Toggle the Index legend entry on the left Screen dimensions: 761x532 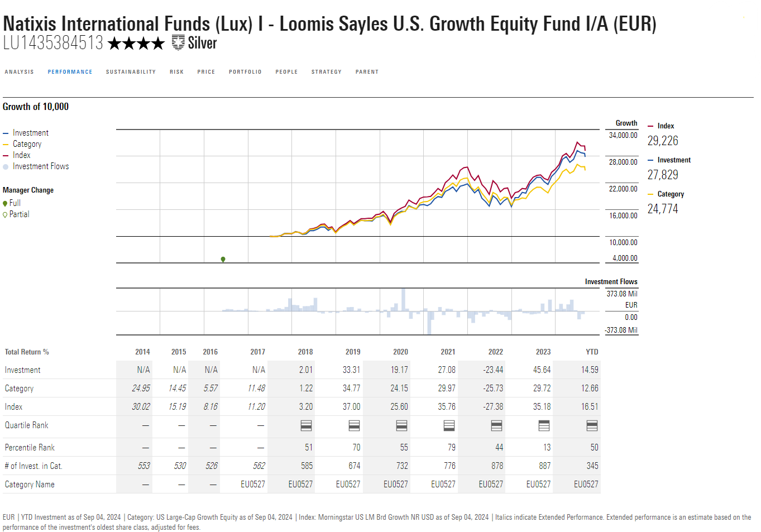[x=17, y=155]
